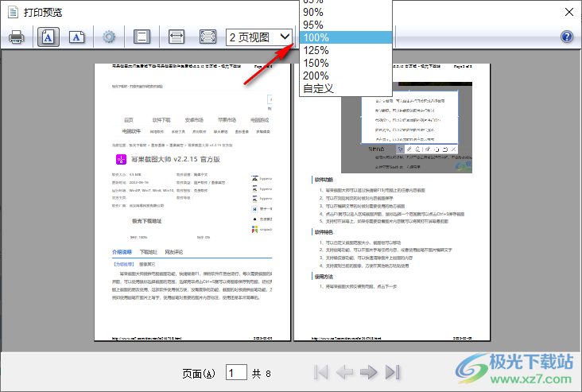Click the 打印预览 document title icon
The height and width of the screenshot is (392, 582).
13,12
